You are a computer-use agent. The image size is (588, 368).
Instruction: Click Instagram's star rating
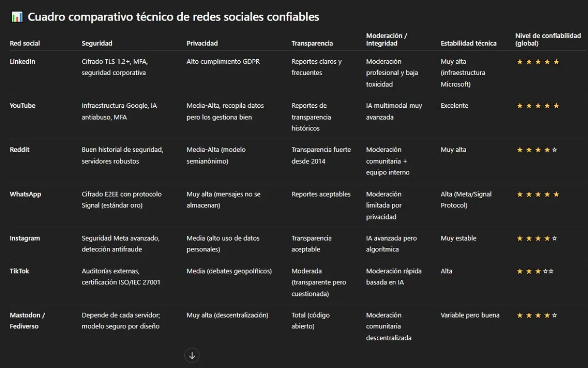(537, 239)
